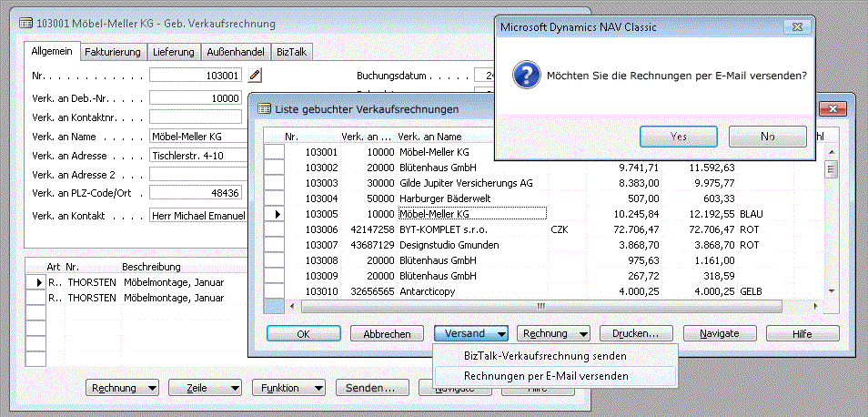868x417 pixels.
Task: Click the empty Verk. an Adresse 2 field
Action: [x=198, y=175]
